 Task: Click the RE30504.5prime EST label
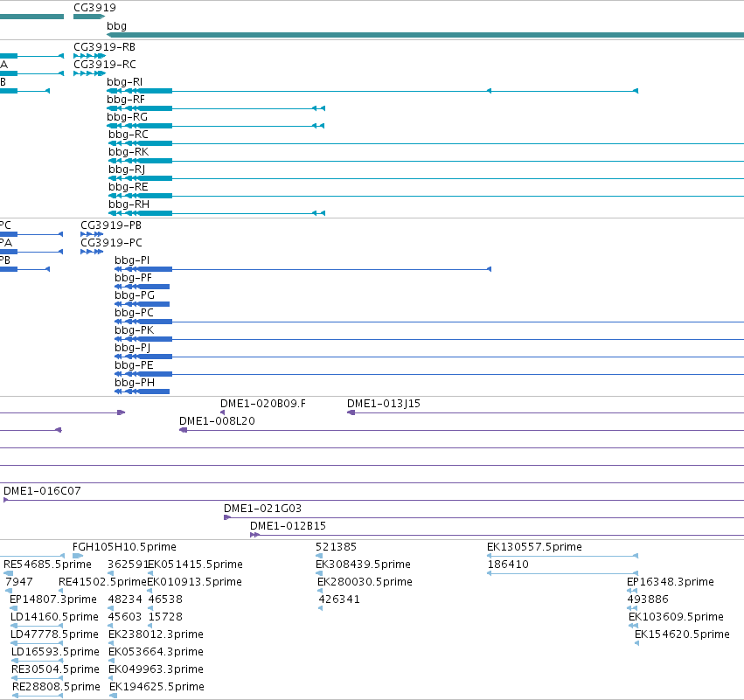pyautogui.click(x=55, y=669)
